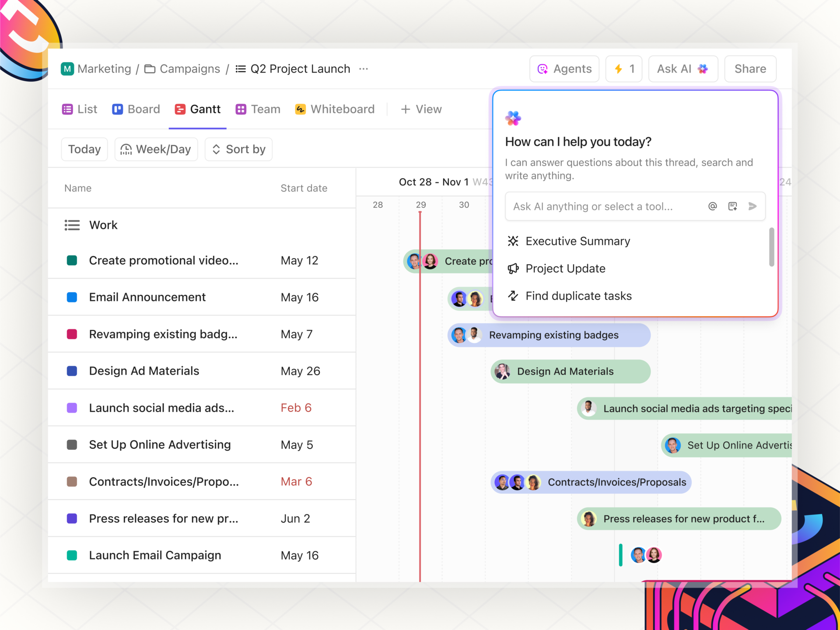Image resolution: width=840 pixels, height=630 pixels.
Task: Click the prompt template icon in AI input
Action: point(732,206)
